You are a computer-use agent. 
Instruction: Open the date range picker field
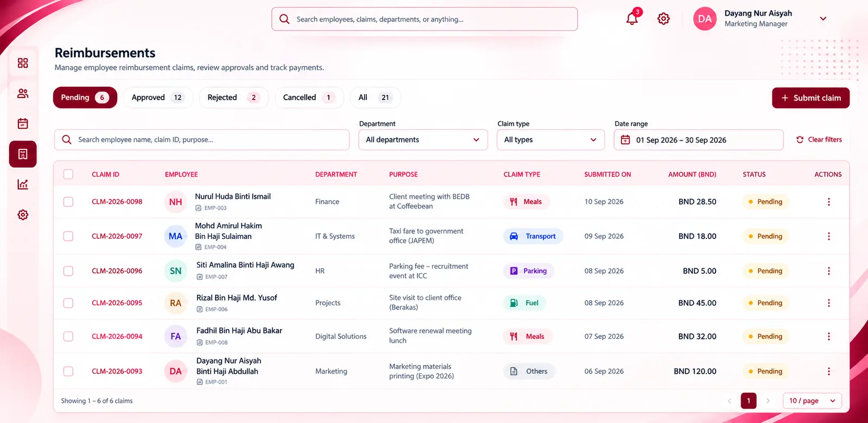[699, 140]
